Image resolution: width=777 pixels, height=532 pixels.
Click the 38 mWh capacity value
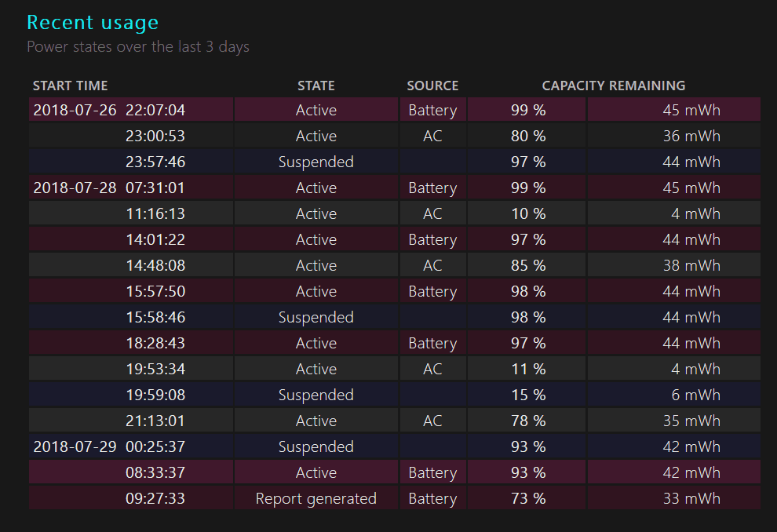pos(691,265)
